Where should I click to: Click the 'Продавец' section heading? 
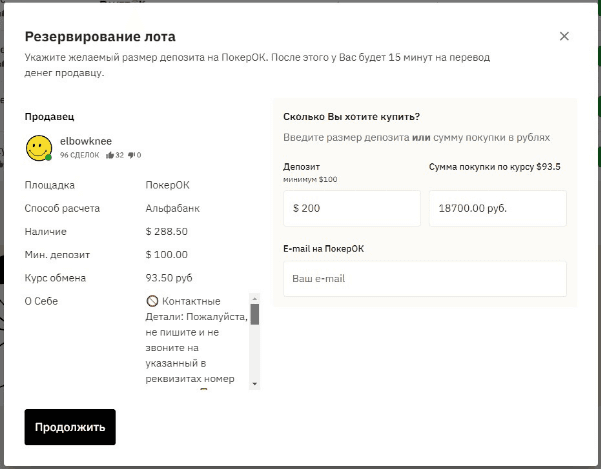(x=49, y=117)
